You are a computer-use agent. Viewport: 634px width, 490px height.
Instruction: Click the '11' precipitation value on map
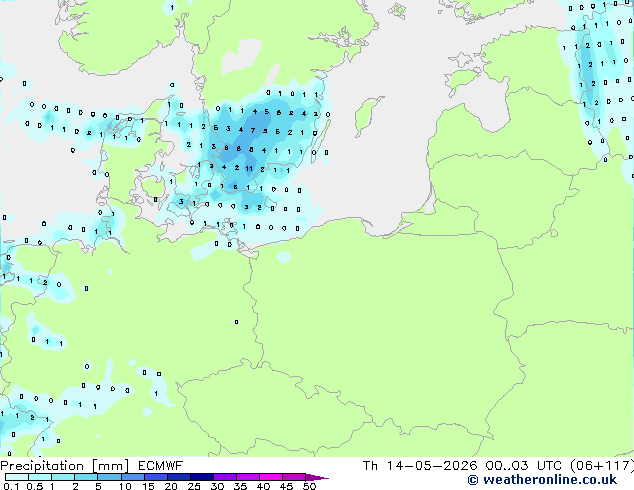click(x=249, y=169)
